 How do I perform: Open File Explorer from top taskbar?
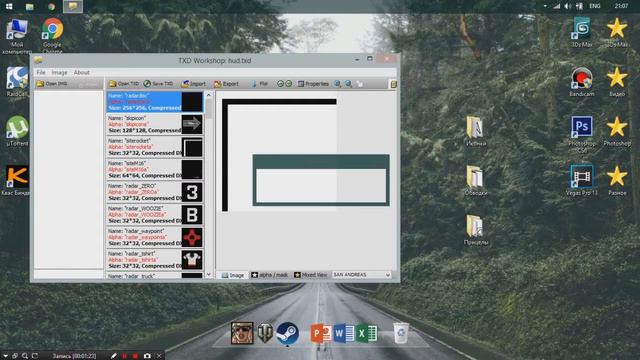tap(29, 7)
